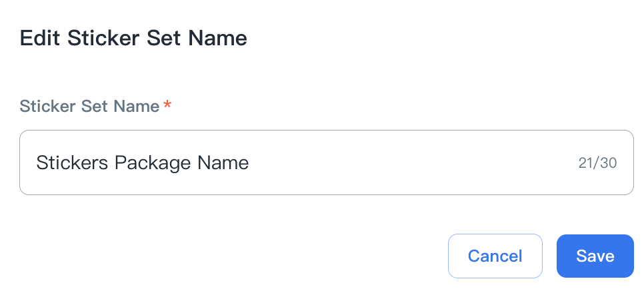Cancel editing the sticker set name
The width and height of the screenshot is (644, 297).
tap(495, 256)
